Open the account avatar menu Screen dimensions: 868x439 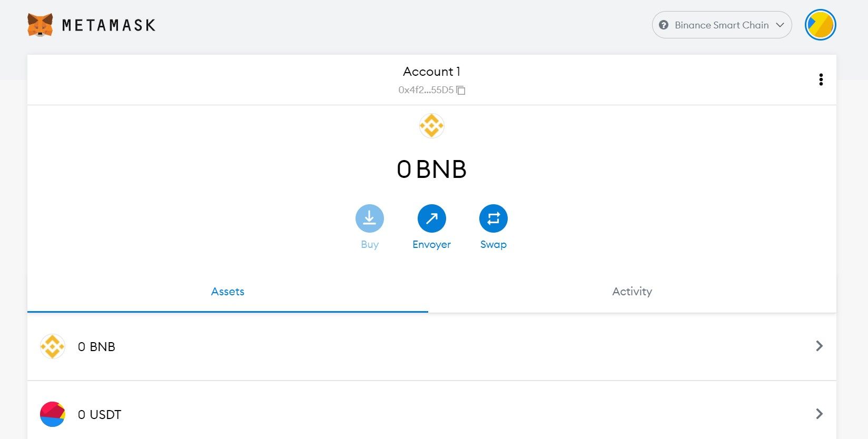(820, 25)
